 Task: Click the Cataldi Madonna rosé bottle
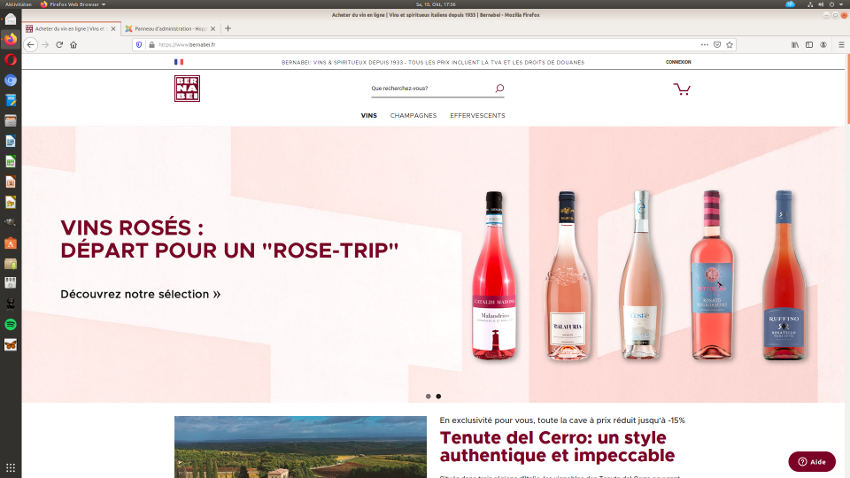(x=494, y=275)
